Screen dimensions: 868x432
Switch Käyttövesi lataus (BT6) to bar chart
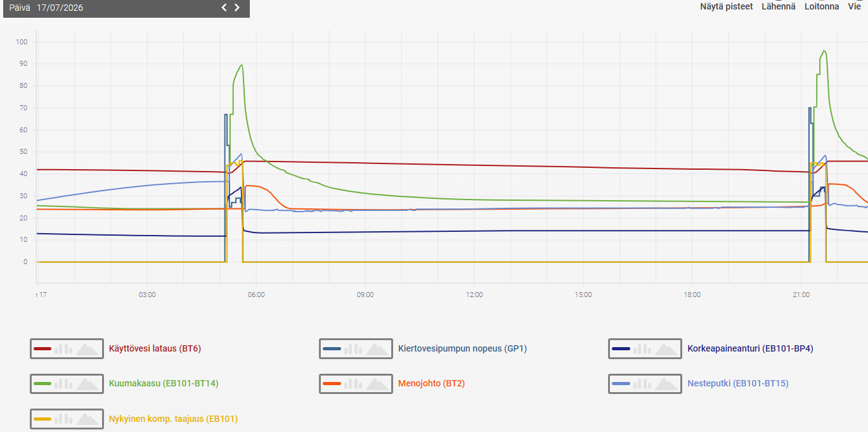(64, 348)
